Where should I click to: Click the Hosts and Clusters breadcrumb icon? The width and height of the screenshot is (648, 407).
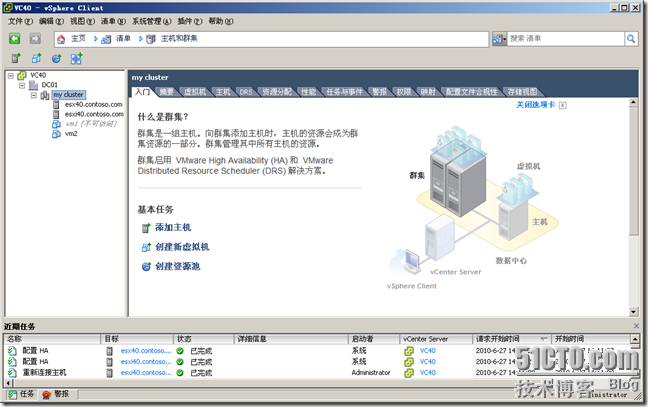[x=151, y=39]
